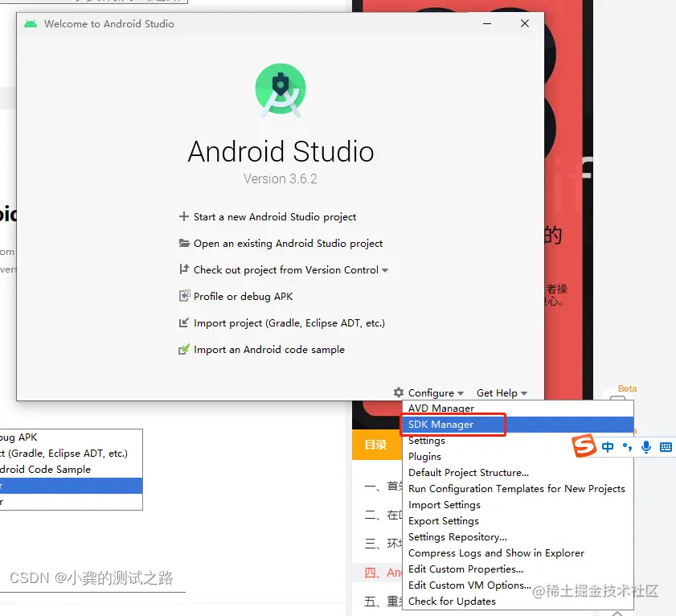Image resolution: width=676 pixels, height=616 pixels.
Task: Click the 目录 tab in background page
Action: [x=376, y=445]
